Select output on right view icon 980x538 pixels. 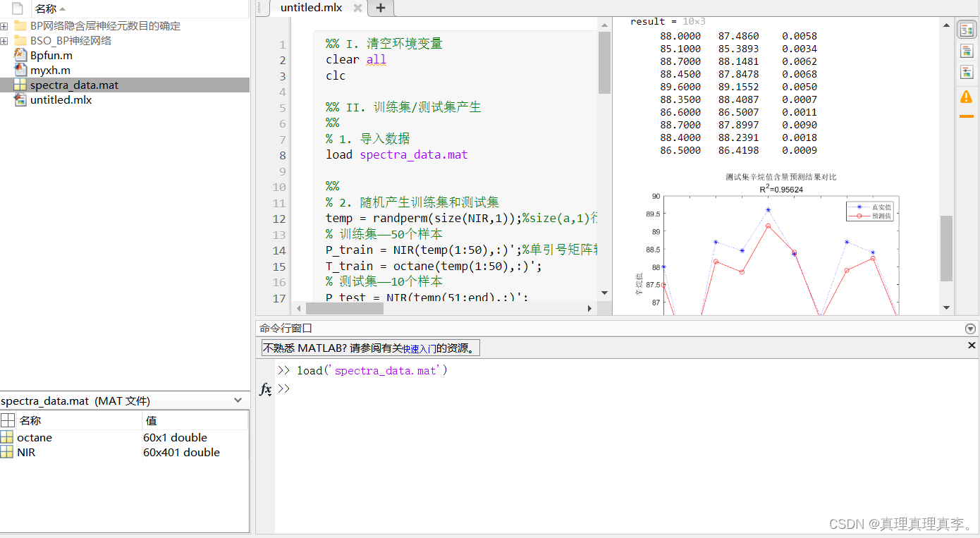pyautogui.click(x=966, y=30)
